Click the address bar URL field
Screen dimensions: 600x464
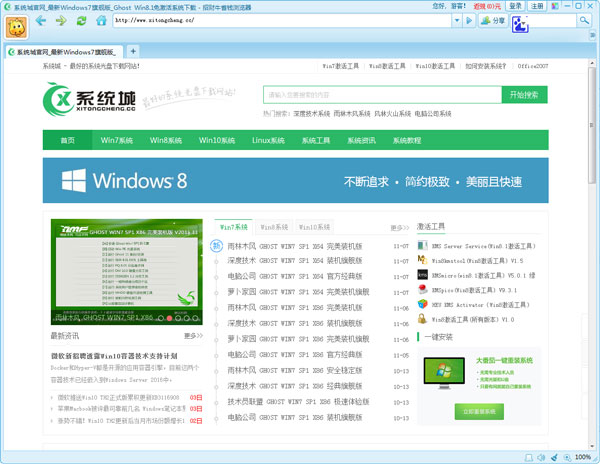click(x=282, y=21)
